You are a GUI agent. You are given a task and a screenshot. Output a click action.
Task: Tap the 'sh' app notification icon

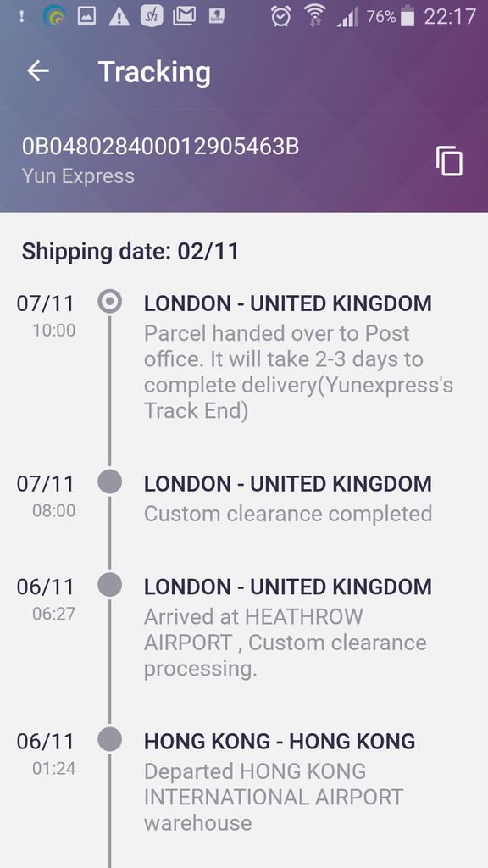152,17
